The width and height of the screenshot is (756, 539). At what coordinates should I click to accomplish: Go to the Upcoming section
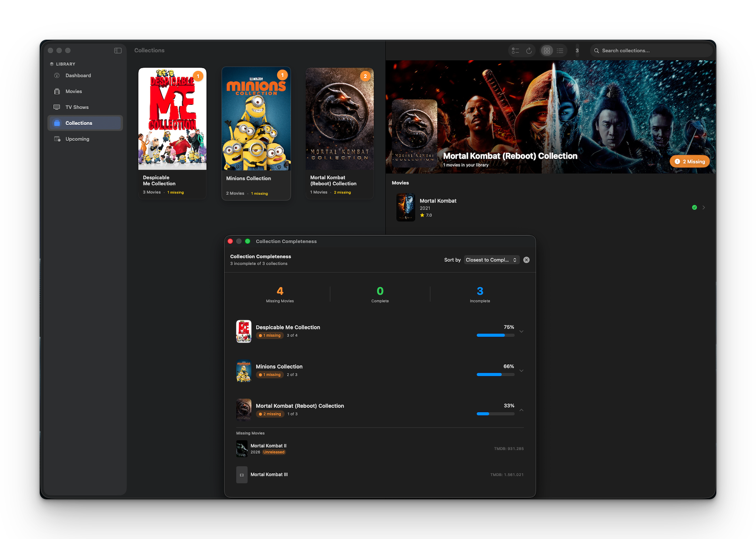click(77, 139)
